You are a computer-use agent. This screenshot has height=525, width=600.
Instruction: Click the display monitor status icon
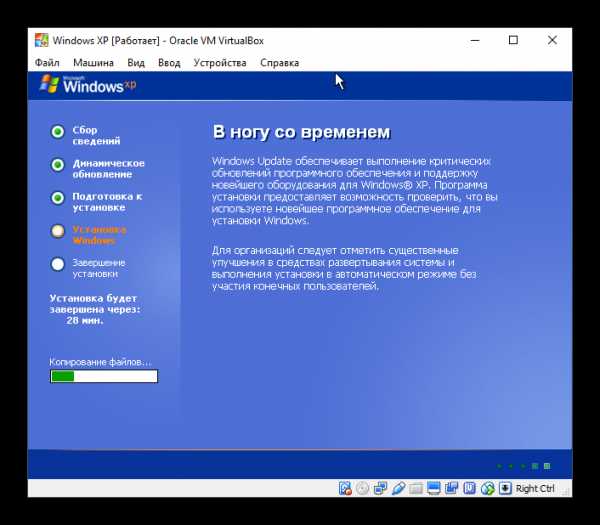click(434, 488)
